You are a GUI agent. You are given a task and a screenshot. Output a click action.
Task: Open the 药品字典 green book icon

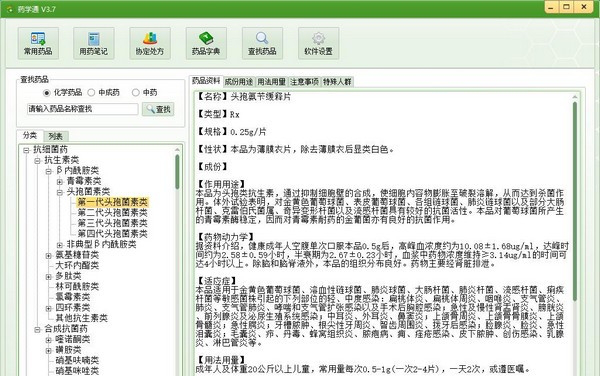click(x=206, y=43)
